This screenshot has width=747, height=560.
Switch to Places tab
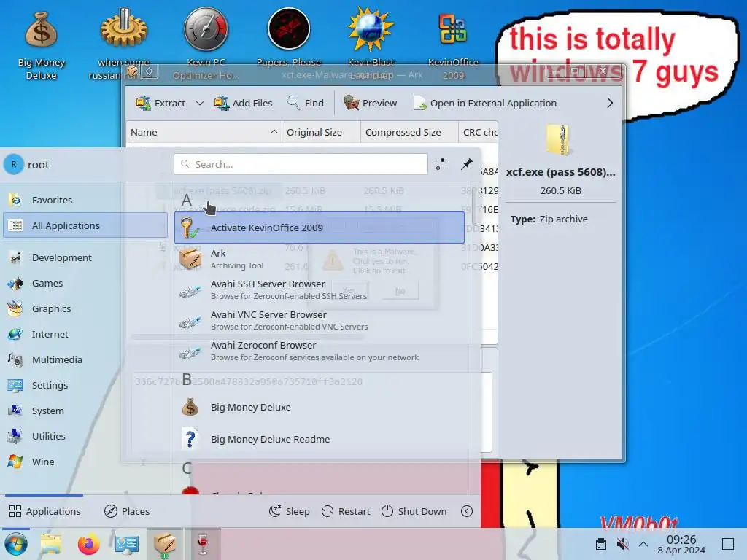point(127,511)
